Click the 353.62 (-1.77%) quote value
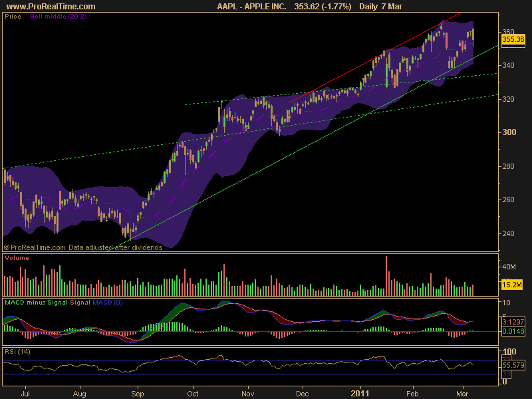Screen dimensions: 532x399 coord(323,7)
